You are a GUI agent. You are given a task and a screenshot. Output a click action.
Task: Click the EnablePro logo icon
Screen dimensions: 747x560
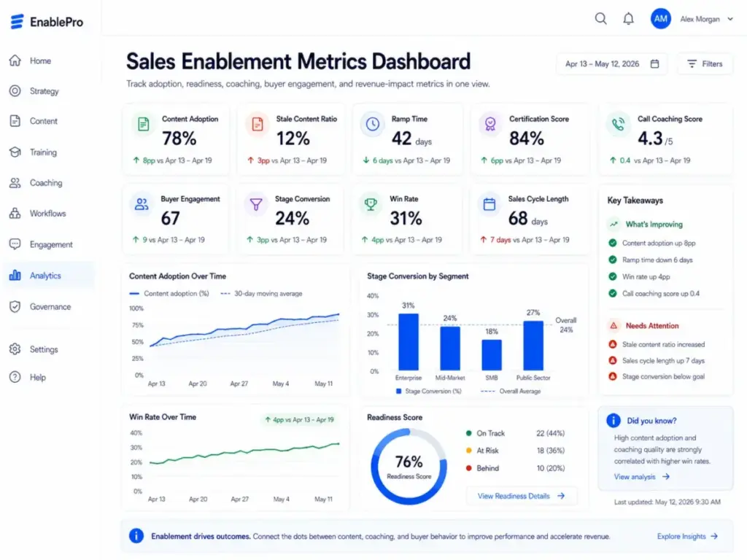coord(18,21)
